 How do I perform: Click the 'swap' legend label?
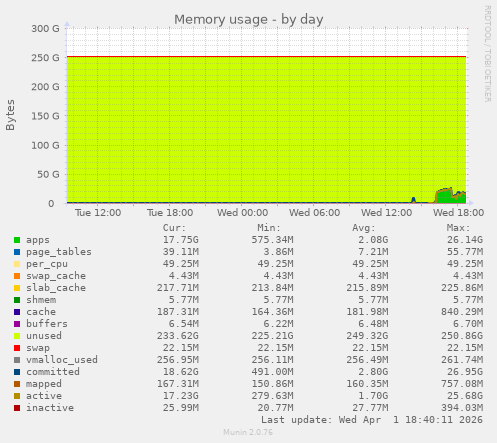(38, 348)
